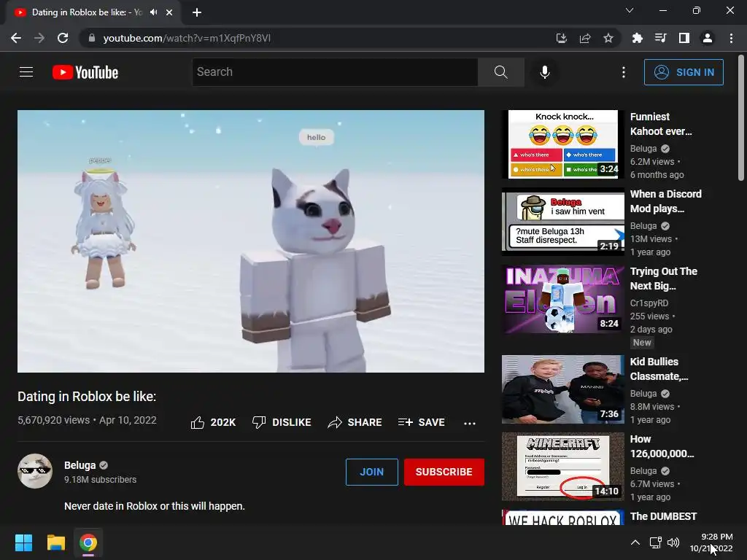Open Windows Start menu
Viewport: 747px width, 560px height.
23,542
